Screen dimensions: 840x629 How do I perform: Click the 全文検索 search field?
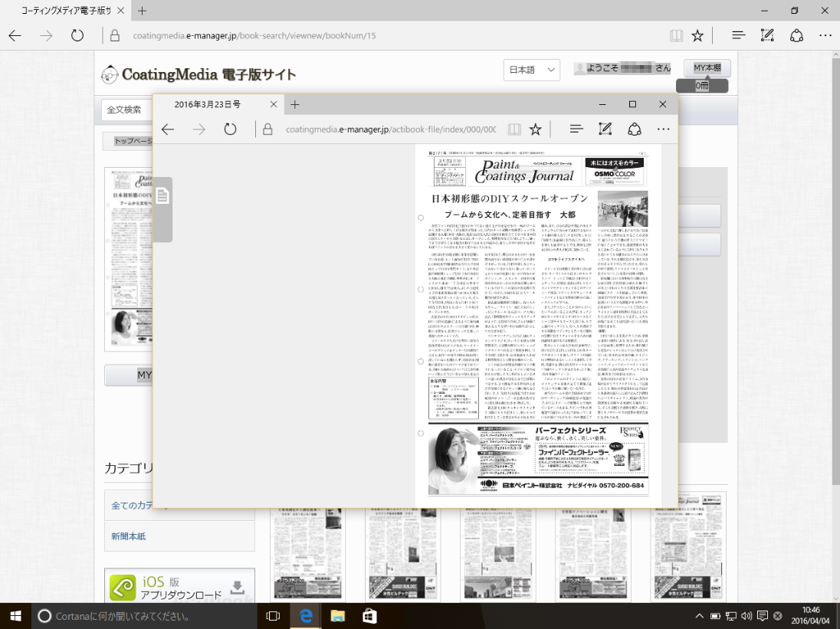click(126, 110)
